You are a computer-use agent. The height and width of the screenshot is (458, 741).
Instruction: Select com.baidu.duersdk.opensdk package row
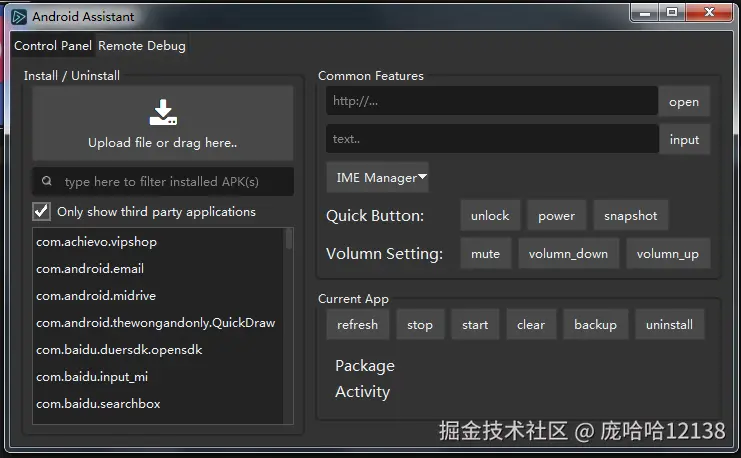pos(157,350)
